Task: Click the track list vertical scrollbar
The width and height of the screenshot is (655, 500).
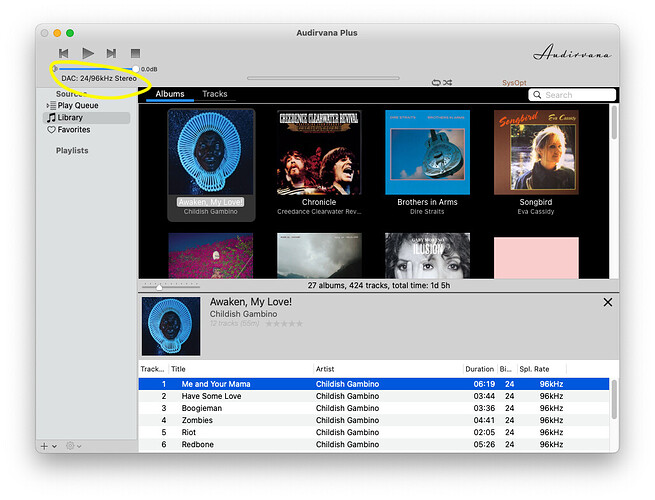Action: pos(614,399)
